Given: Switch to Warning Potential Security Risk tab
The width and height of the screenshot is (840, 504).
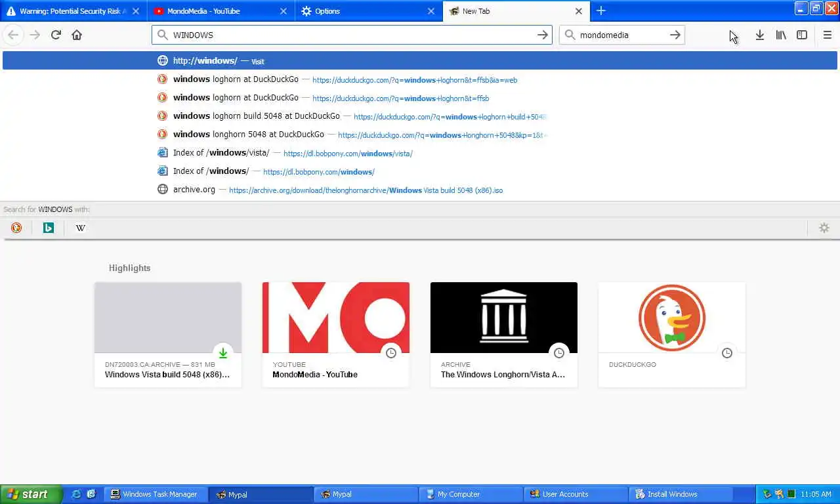Looking at the screenshot, I should click(x=73, y=11).
